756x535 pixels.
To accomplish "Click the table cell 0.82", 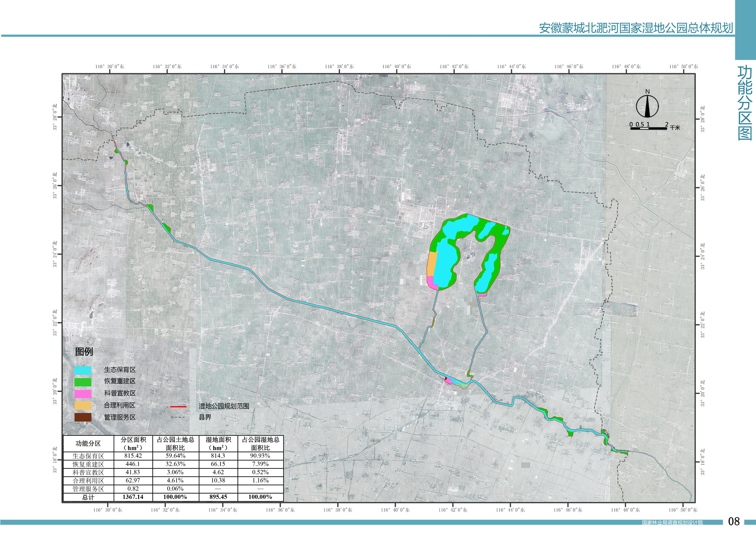I will tap(133, 489).
